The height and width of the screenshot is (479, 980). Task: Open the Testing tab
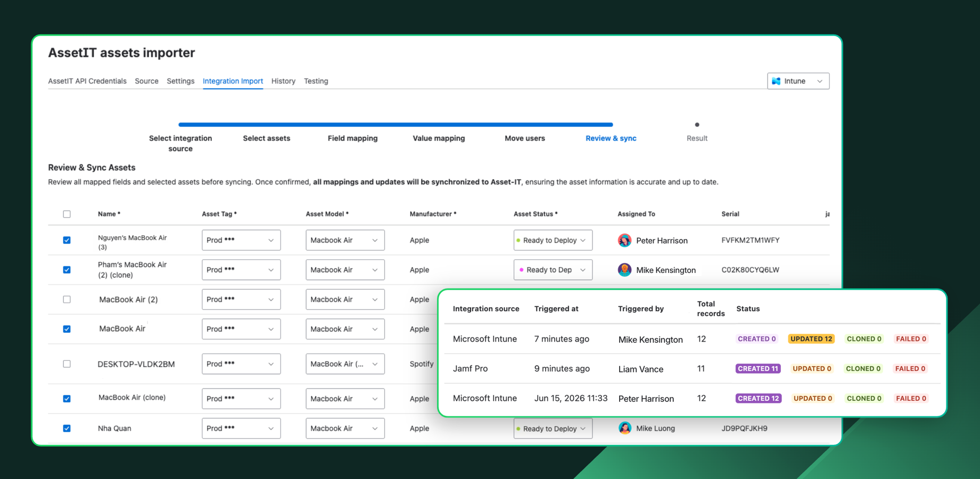[316, 81]
